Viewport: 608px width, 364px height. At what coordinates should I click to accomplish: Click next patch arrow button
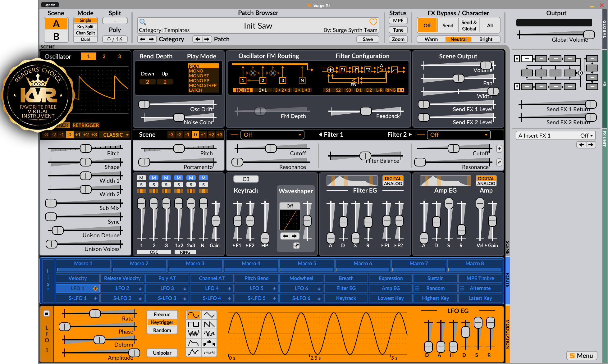tap(207, 39)
